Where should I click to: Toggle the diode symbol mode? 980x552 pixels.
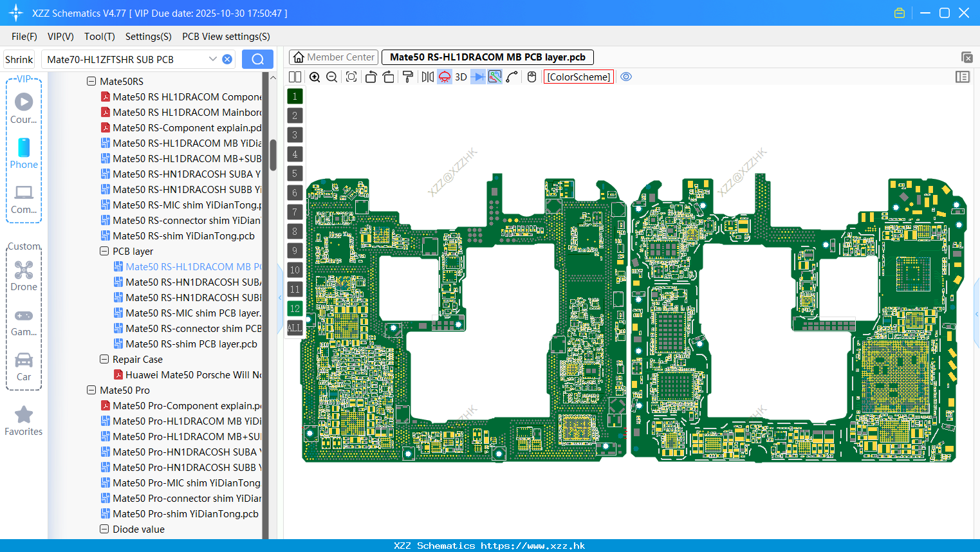click(478, 77)
